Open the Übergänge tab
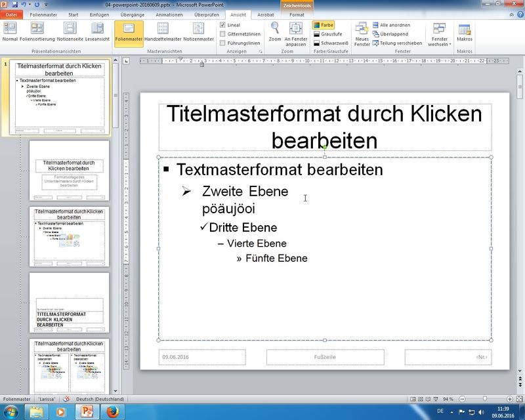Viewport: 525px width, 420px height. point(133,14)
